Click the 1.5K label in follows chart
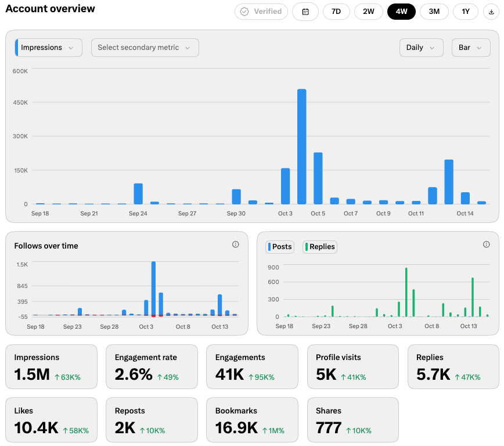Viewport: 504px width, 446px height. [x=22, y=265]
